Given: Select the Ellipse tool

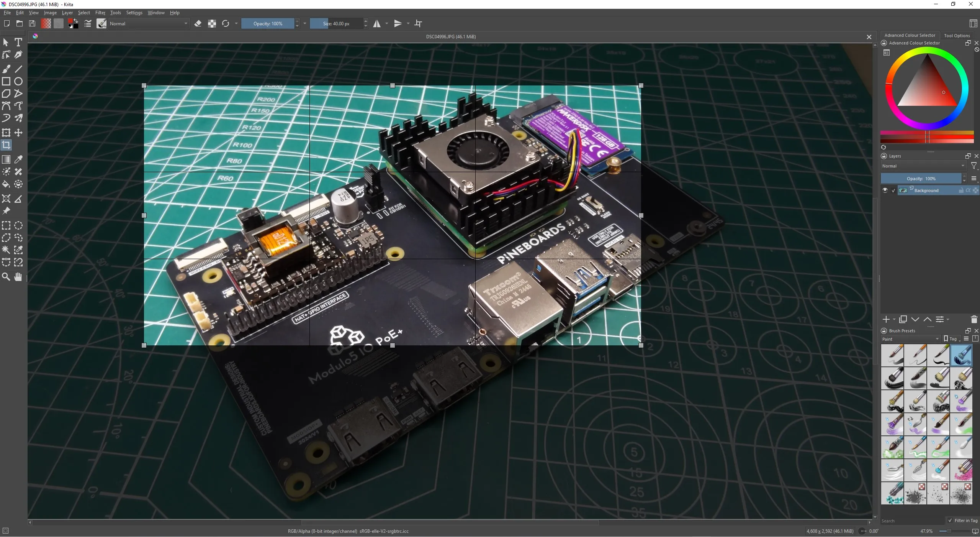Looking at the screenshot, I should coord(18,81).
